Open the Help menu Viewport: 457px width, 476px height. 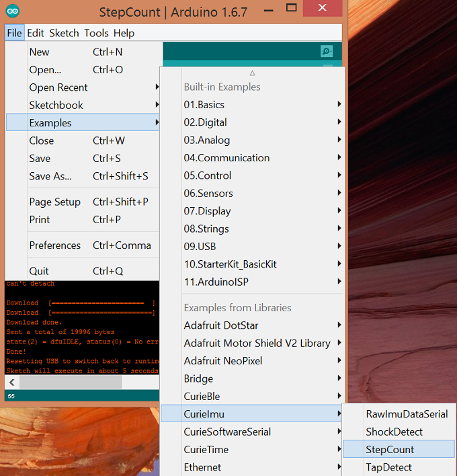coord(124,33)
